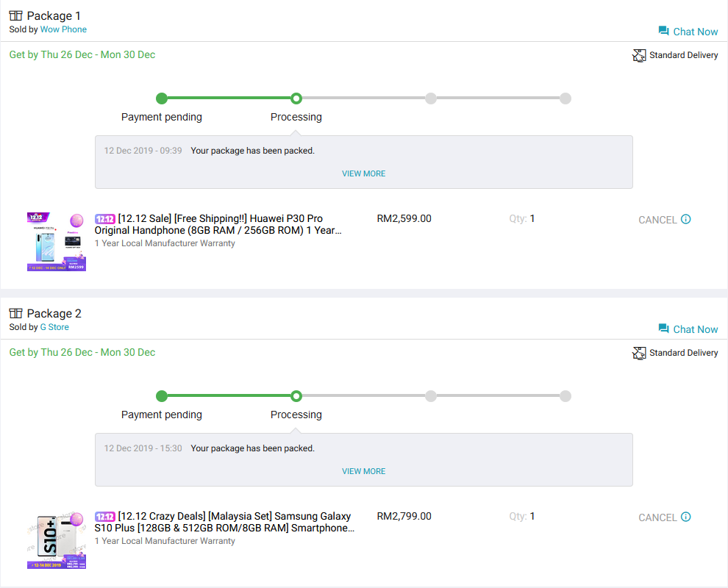The image size is (728, 588).
Task: Open the Wow Phone seller page
Action: tap(63, 29)
